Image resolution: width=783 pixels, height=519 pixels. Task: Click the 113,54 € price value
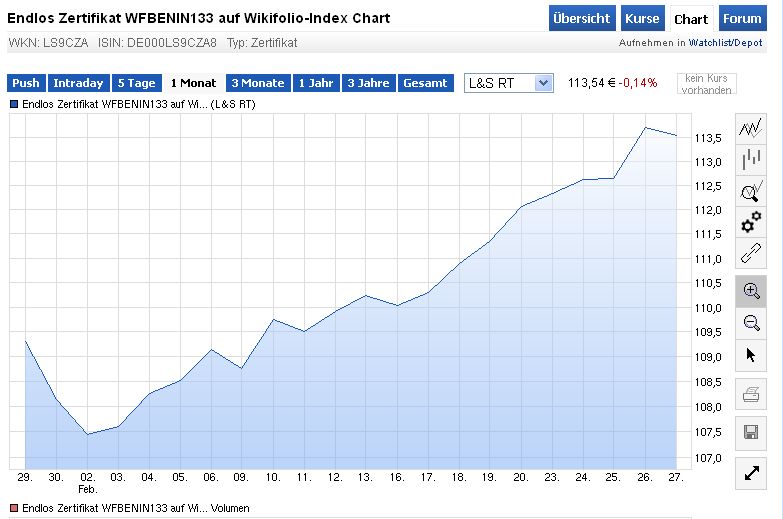click(591, 83)
